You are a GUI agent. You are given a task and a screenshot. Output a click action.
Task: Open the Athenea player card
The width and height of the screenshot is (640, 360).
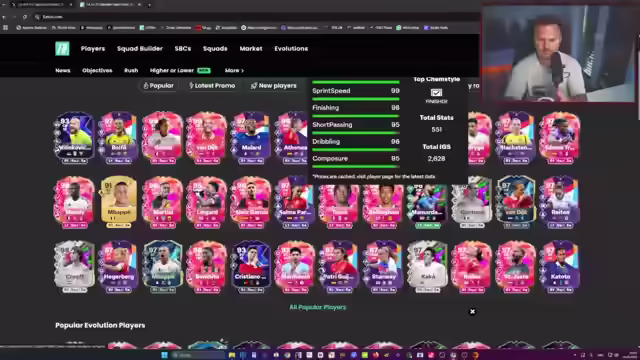(x=292, y=138)
